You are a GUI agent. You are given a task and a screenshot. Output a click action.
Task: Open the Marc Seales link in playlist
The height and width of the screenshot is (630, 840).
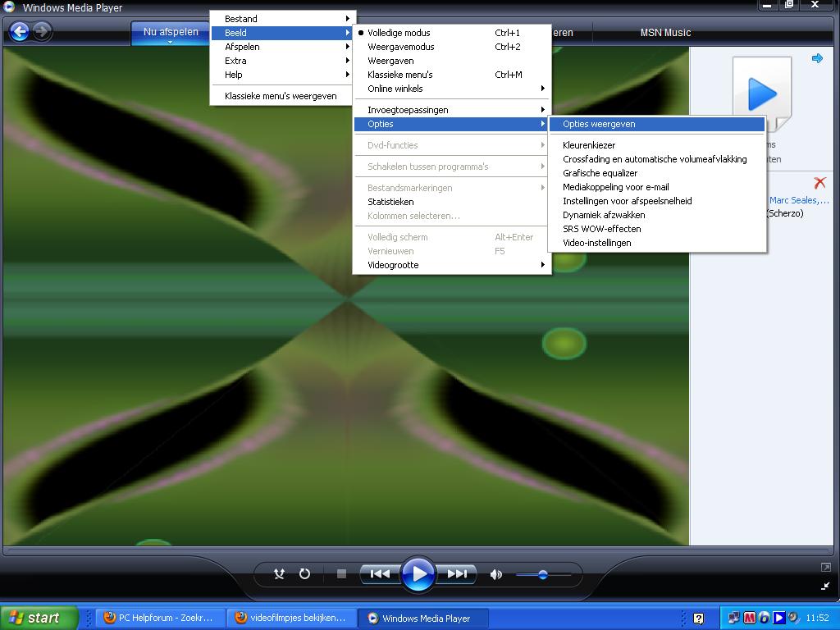(x=799, y=200)
